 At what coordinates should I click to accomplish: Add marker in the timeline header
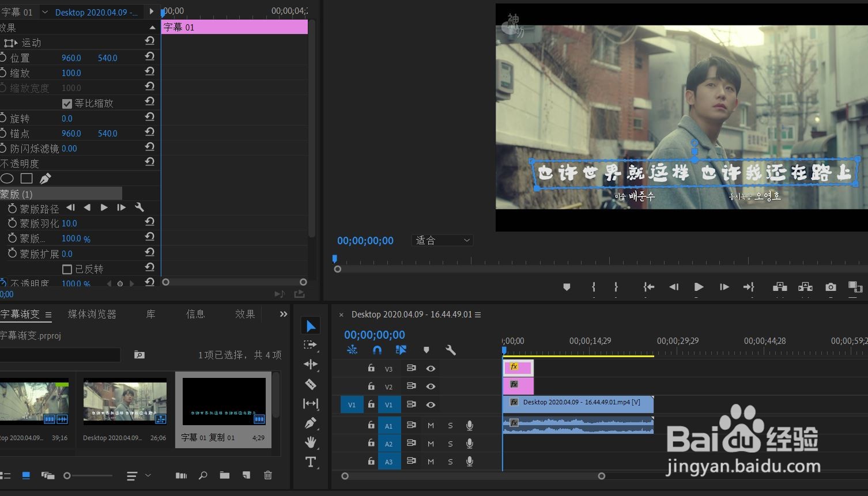point(426,350)
